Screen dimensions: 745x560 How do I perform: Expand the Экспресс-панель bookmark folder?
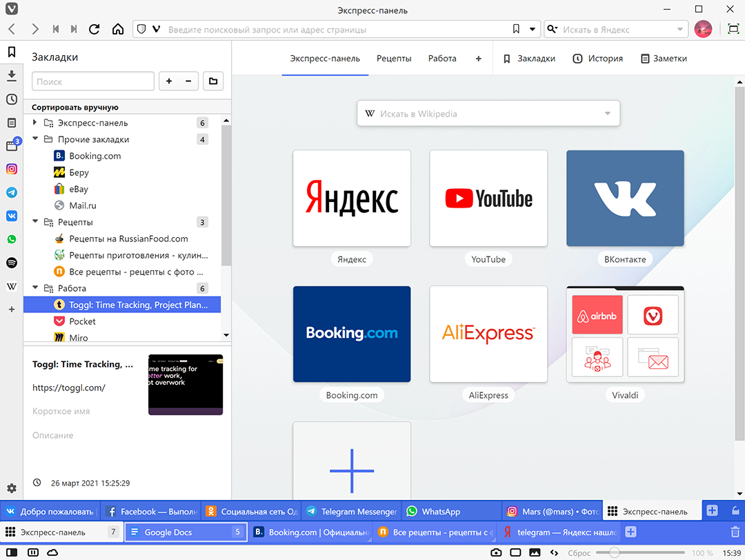(35, 123)
